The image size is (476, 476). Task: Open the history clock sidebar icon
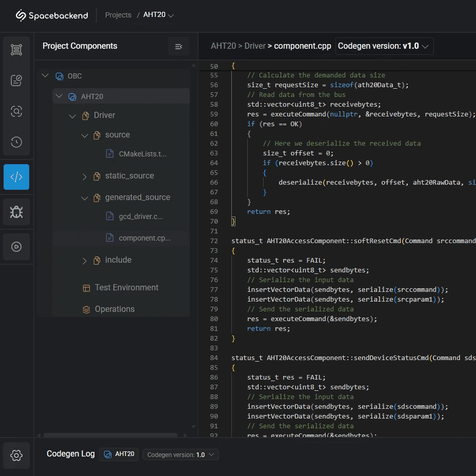point(16,142)
